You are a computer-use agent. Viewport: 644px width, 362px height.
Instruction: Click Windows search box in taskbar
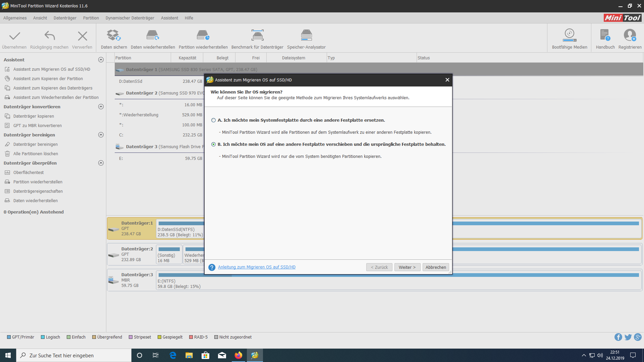74,355
